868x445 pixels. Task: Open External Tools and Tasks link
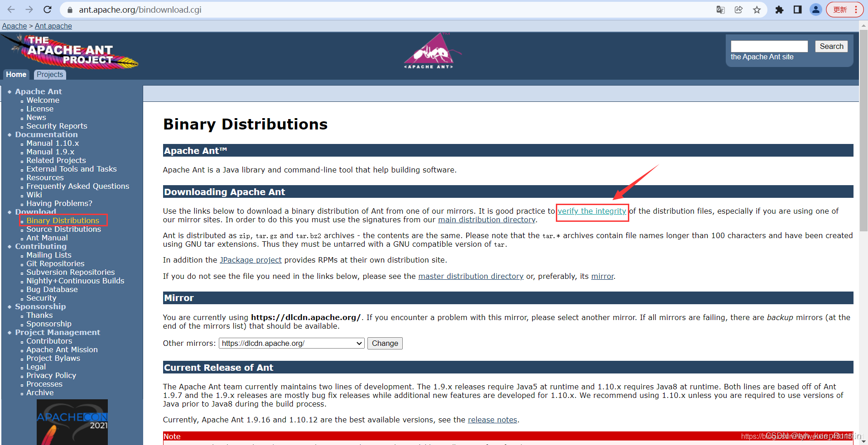coord(72,169)
